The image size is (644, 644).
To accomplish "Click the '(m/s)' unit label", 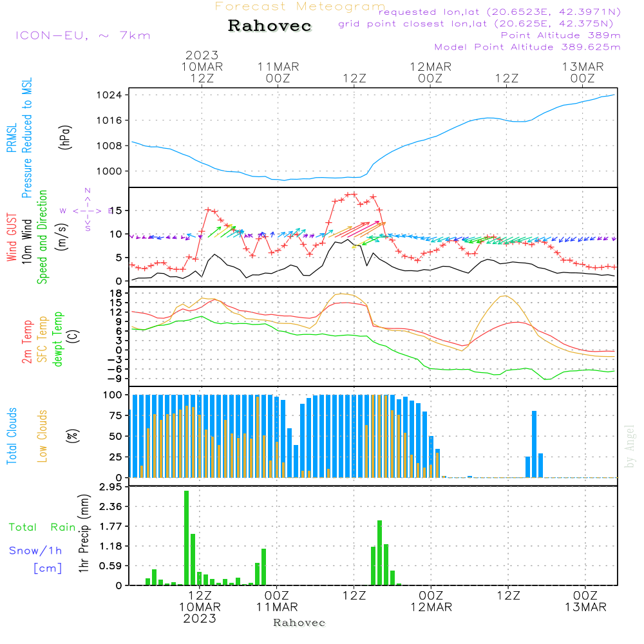I will coord(62,237).
